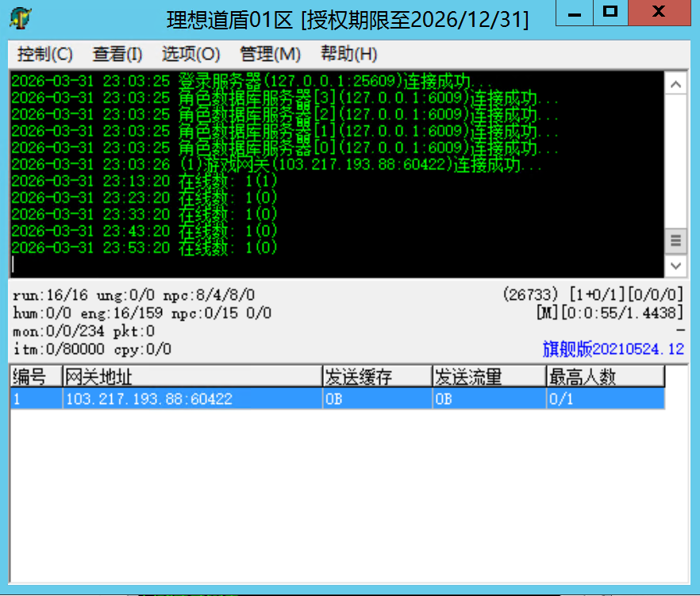Click log scrollbar up arrow
700x596 pixels.
tap(675, 84)
